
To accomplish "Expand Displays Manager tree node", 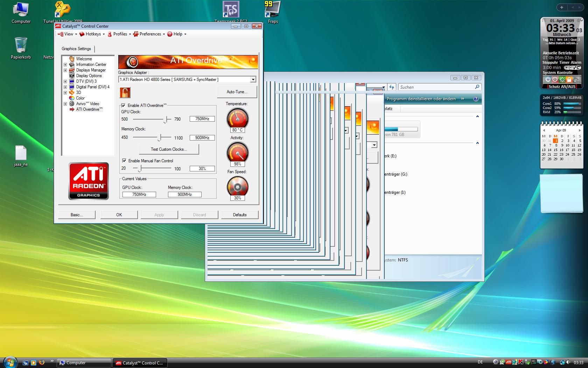I will (x=65, y=70).
